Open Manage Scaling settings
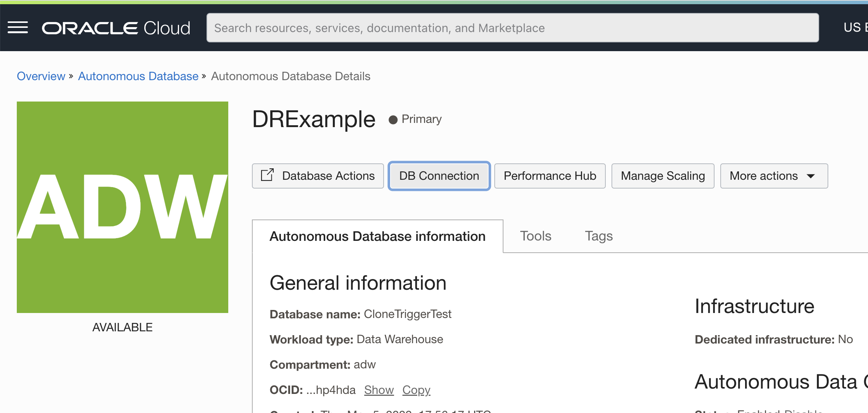The image size is (868, 413). [663, 176]
